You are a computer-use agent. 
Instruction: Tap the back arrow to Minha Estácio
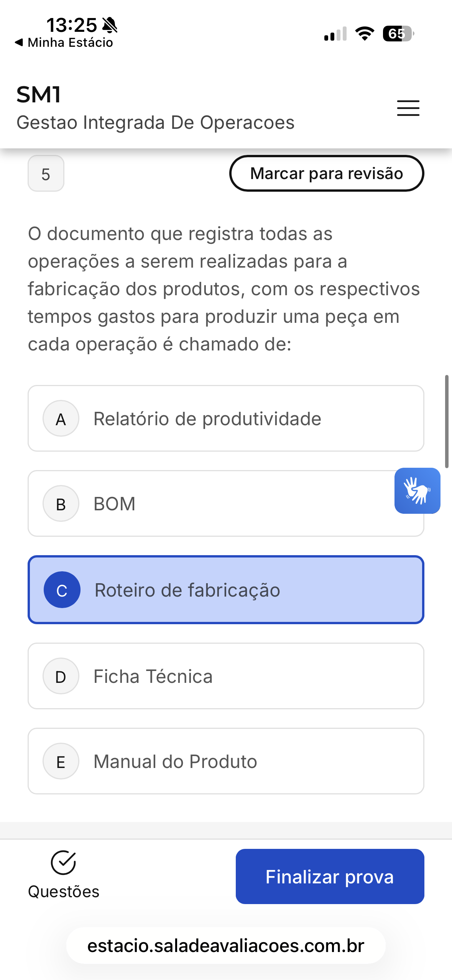19,42
